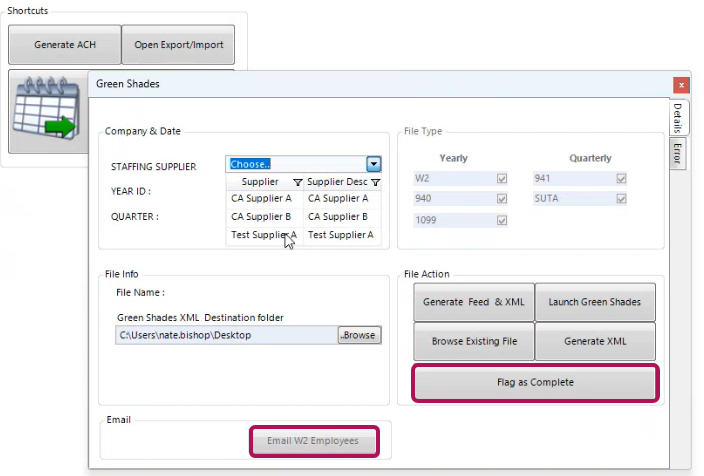Screen dimensions: 704x476
Task: Click Generate Feed & XML
Action: [x=474, y=302]
